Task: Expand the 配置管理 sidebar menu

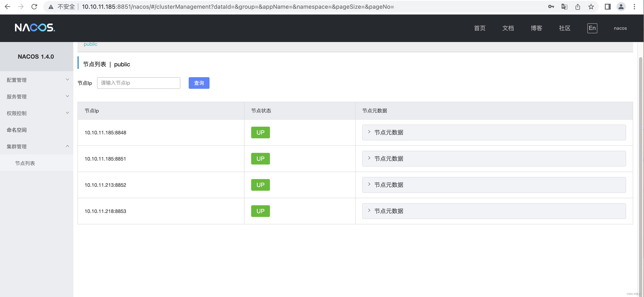Action: 37,80
